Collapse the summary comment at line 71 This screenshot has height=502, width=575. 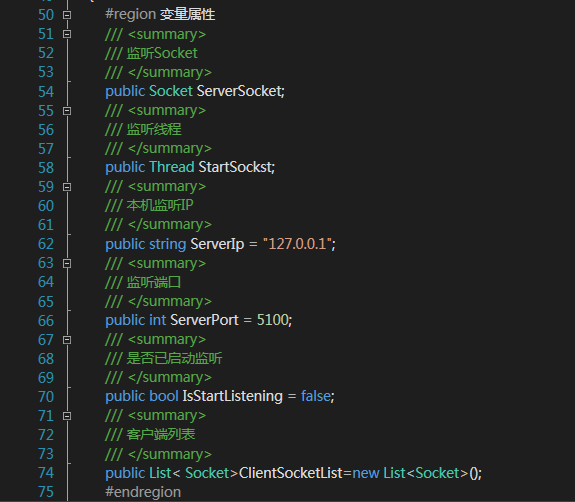coord(67,416)
